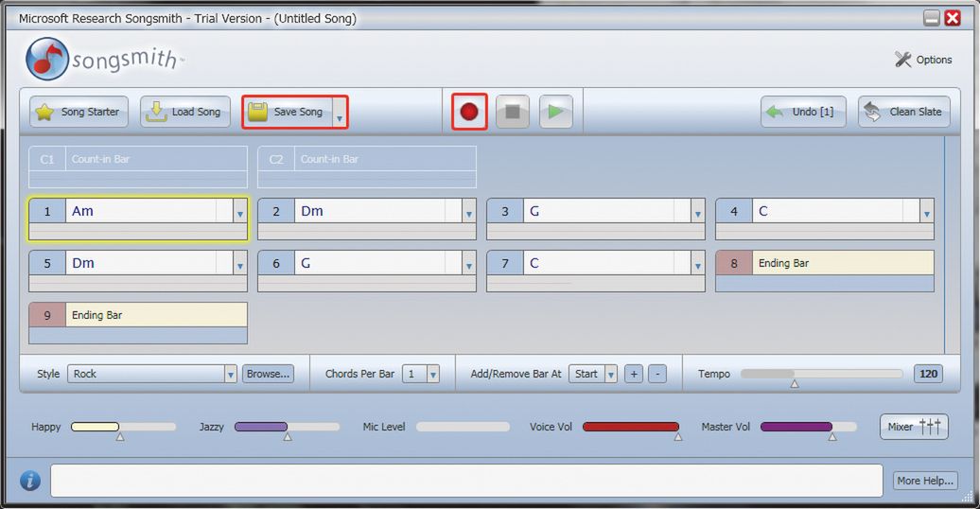This screenshot has width=980, height=509.
Task: Open the Mixer
Action: pyautogui.click(x=914, y=427)
